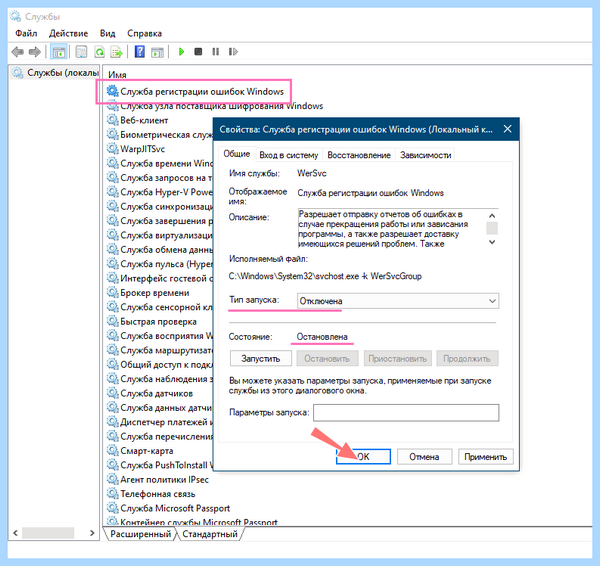Screen dimensions: 600x566
Task: Click the gear icon beside WarpJITSvc
Action: (112, 148)
